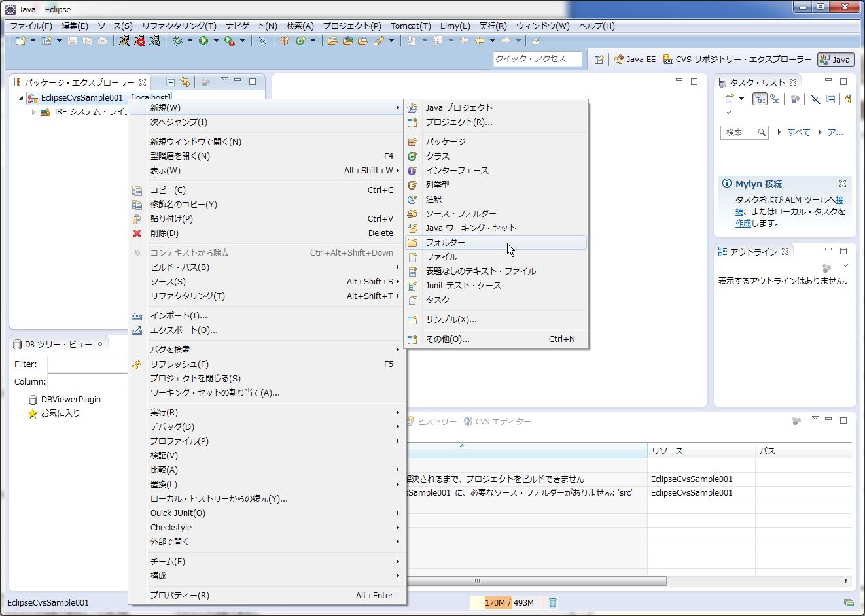Switch to the Java EE perspective
Viewport: 865px width, 616px height.
pos(635,60)
